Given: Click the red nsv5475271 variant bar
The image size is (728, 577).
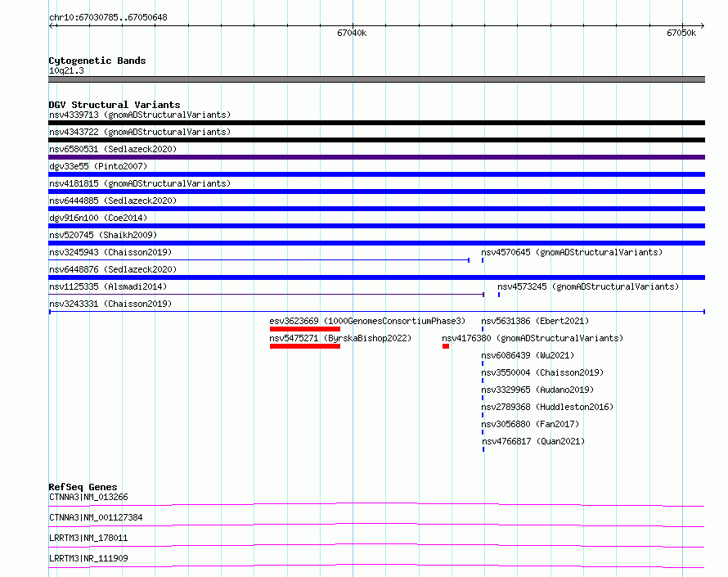Looking at the screenshot, I should pos(304,346).
